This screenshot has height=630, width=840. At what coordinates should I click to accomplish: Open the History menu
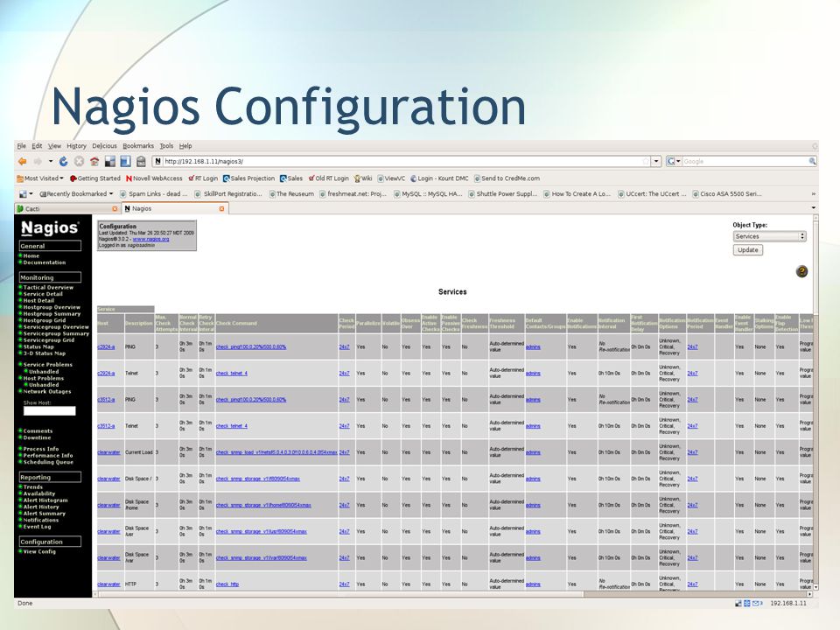[77, 146]
